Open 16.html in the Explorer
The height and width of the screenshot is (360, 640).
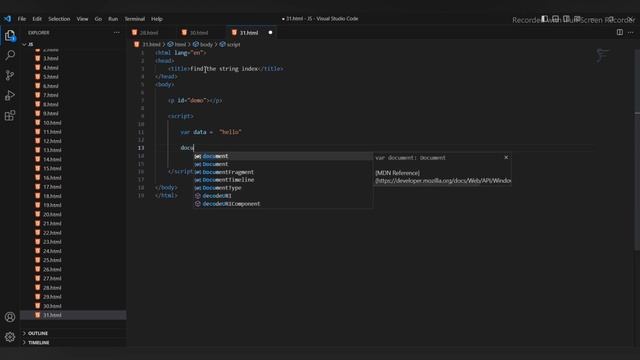point(52,178)
